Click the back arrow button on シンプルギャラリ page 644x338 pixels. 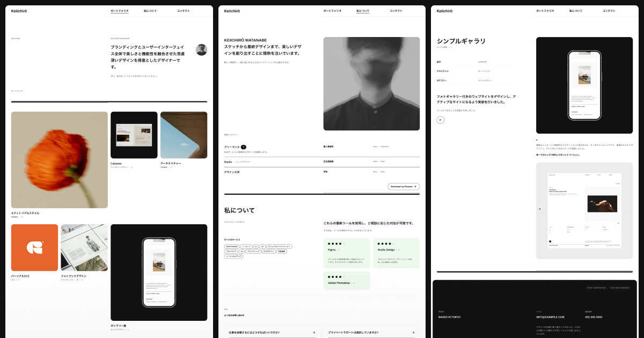(440, 120)
